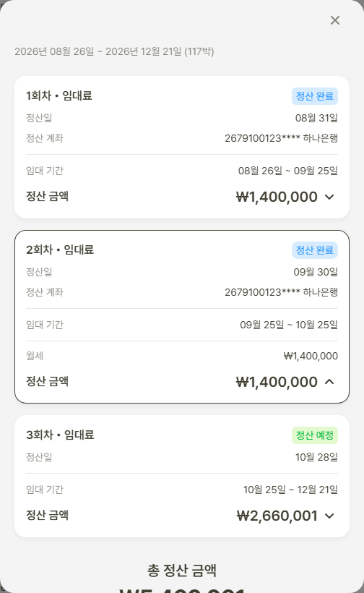
Task: Click the 정산 예정 badge on 3회차
Action: [x=315, y=435]
